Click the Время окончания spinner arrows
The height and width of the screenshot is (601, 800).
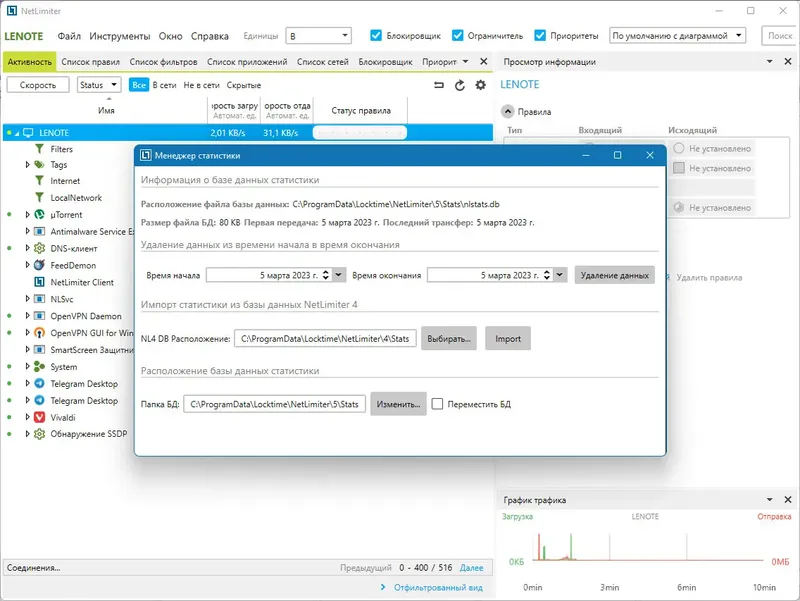click(546, 275)
